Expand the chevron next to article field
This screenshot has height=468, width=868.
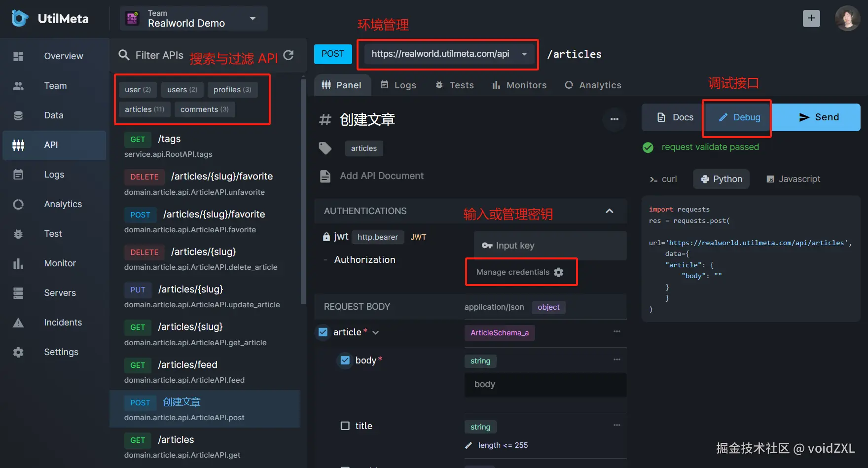[376, 333]
